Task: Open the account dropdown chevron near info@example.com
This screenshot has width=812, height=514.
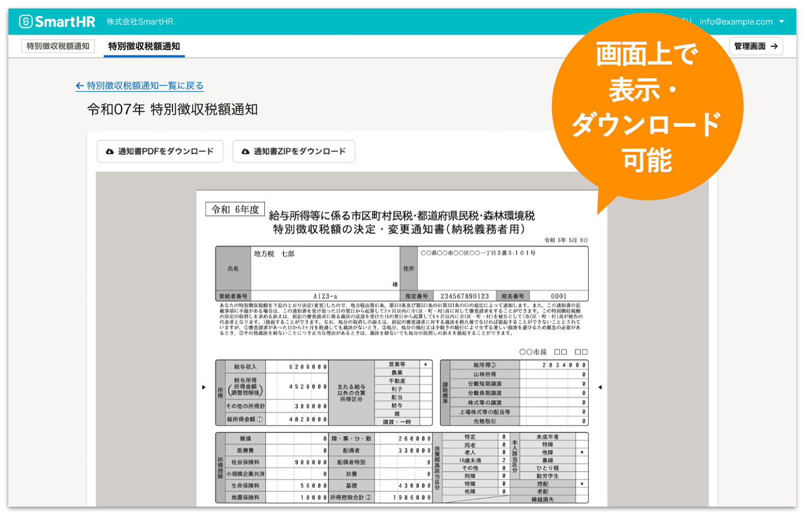Action: point(782,22)
